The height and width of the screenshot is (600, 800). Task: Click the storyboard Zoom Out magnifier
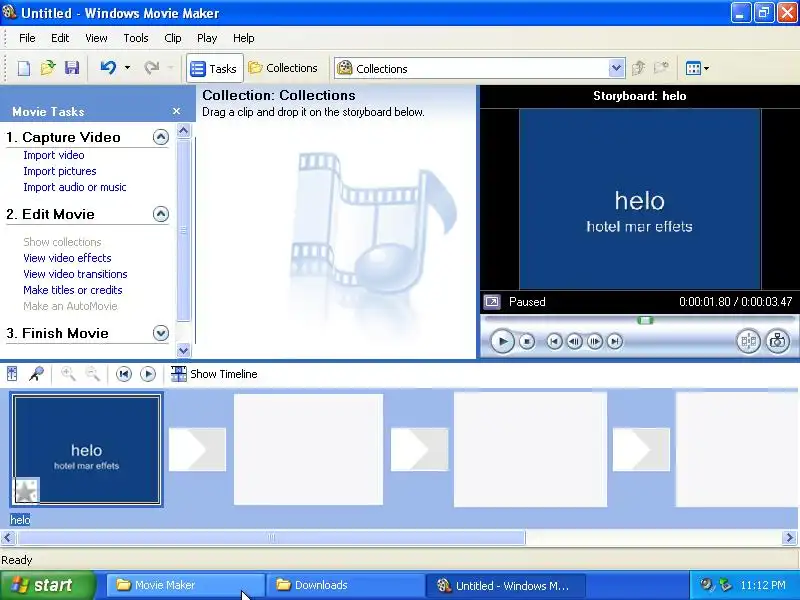click(x=92, y=374)
